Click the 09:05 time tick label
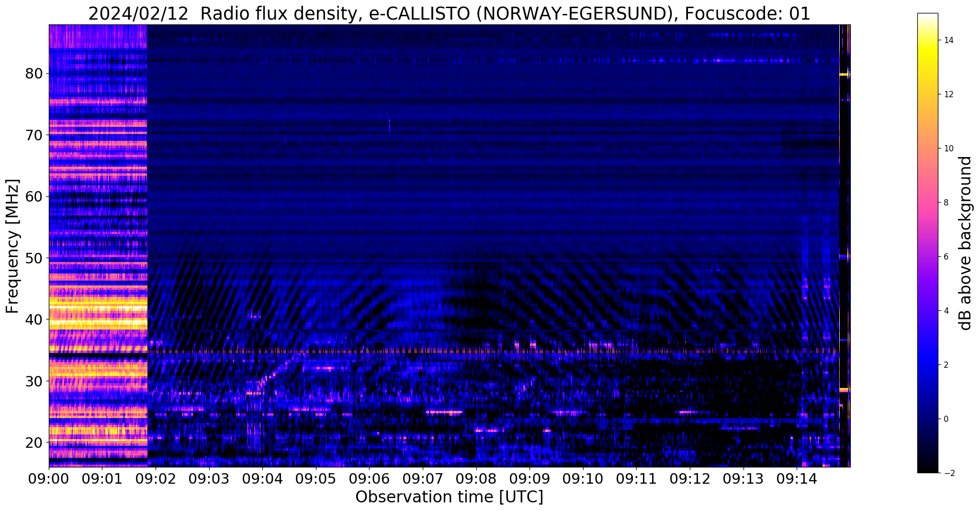980x511 pixels. point(315,479)
